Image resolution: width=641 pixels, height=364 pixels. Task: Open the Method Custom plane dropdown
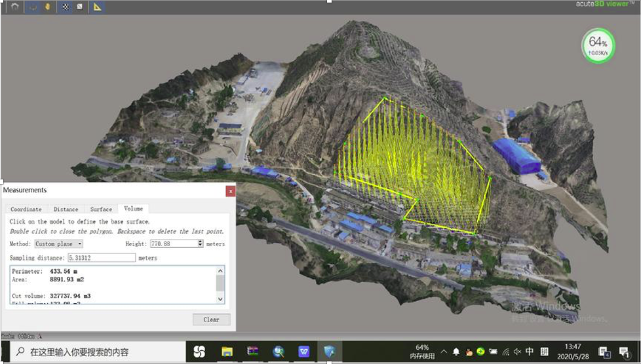58,244
